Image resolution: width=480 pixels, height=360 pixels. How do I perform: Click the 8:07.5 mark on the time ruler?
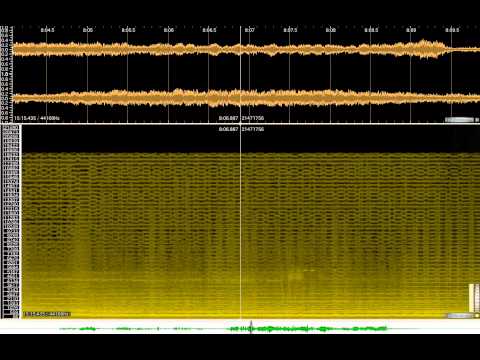[x=290, y=30]
